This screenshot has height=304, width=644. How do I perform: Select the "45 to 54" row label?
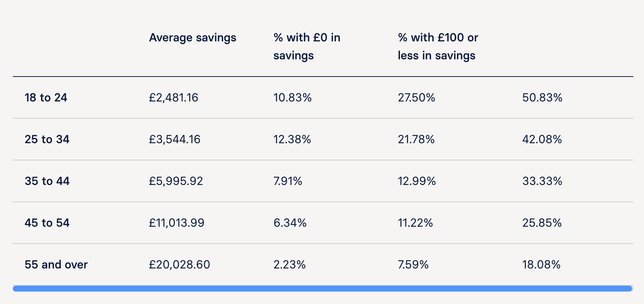47,223
